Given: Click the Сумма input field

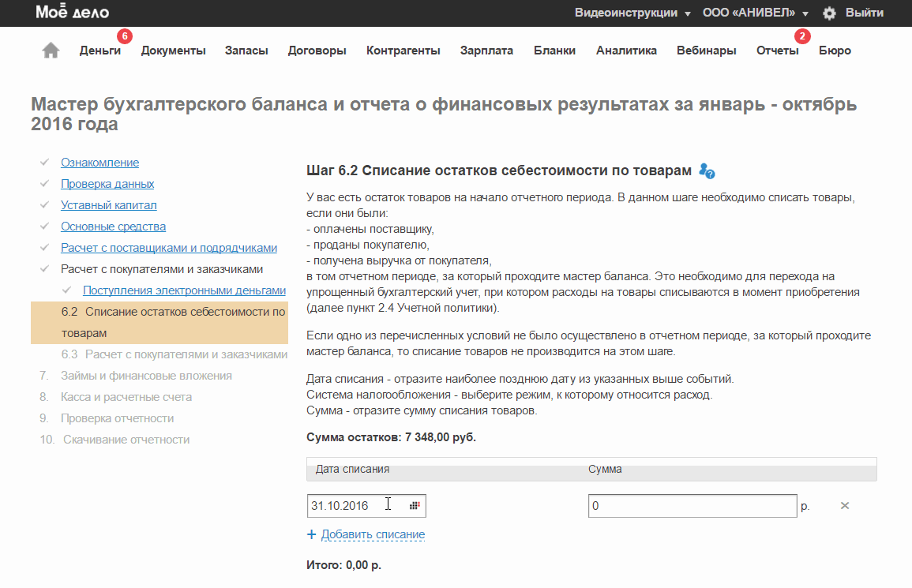Looking at the screenshot, I should tap(692, 506).
